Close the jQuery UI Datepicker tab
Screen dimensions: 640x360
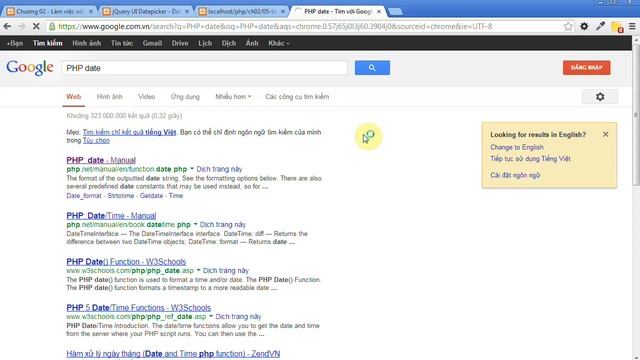pyautogui.click(x=187, y=11)
